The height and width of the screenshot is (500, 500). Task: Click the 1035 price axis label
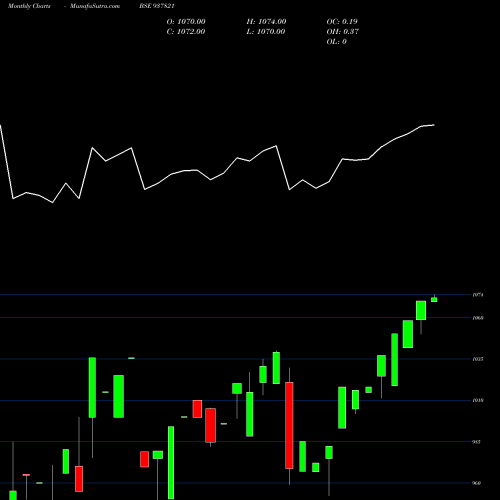478,359
